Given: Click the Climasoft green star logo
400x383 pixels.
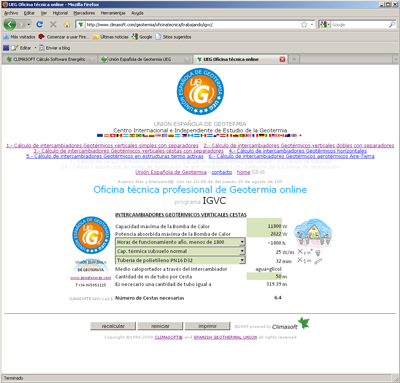Looking at the screenshot, I should click(303, 323).
